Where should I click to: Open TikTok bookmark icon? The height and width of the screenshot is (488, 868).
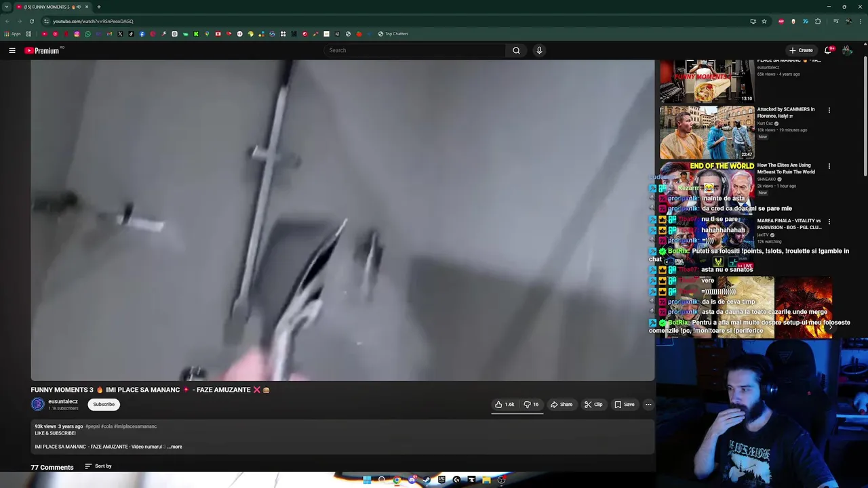(x=131, y=34)
